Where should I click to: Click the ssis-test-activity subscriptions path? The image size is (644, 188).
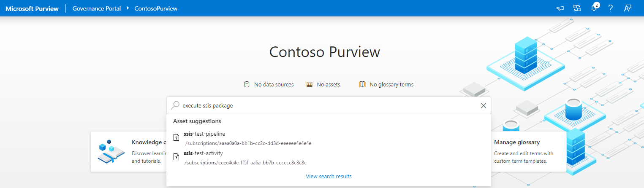click(x=246, y=163)
